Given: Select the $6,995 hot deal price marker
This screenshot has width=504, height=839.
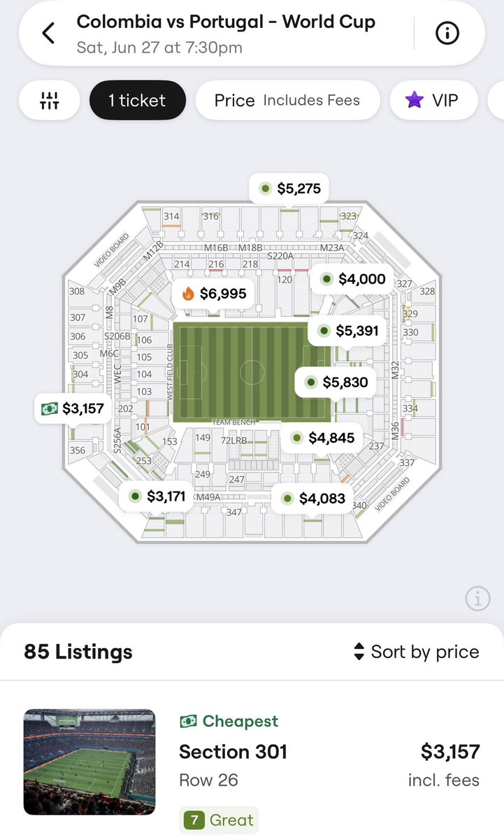Looking at the screenshot, I should (214, 294).
